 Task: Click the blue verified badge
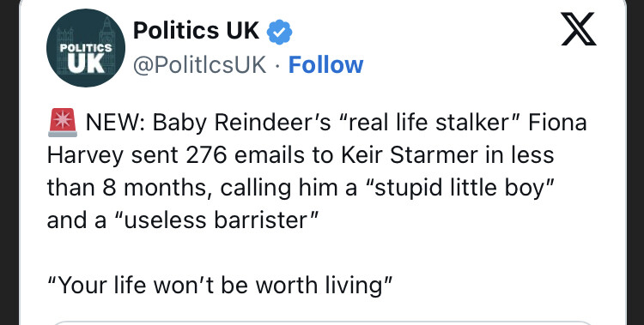pyautogui.click(x=280, y=32)
